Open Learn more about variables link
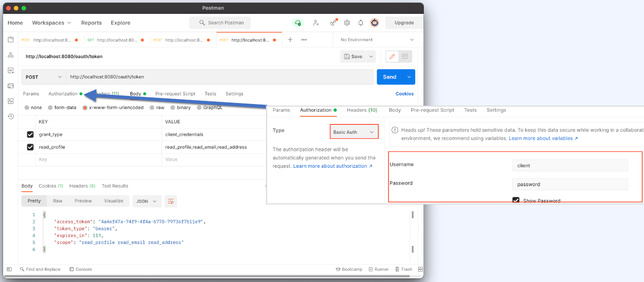Screen dimensions: 644x282 tap(543, 138)
